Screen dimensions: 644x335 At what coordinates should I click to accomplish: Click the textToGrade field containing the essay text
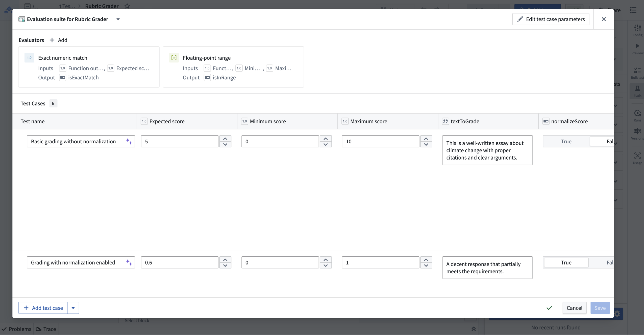(487, 150)
